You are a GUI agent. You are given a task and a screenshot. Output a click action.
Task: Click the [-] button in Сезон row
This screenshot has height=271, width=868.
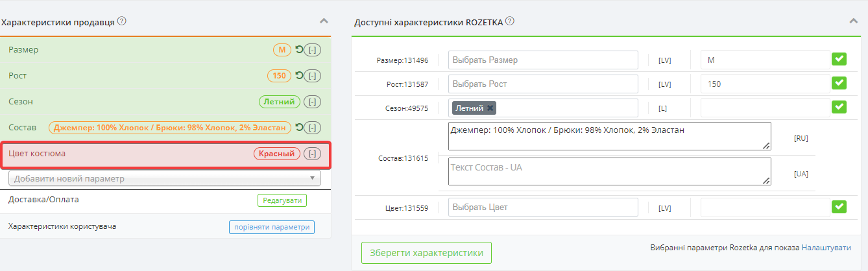pyautogui.click(x=313, y=102)
